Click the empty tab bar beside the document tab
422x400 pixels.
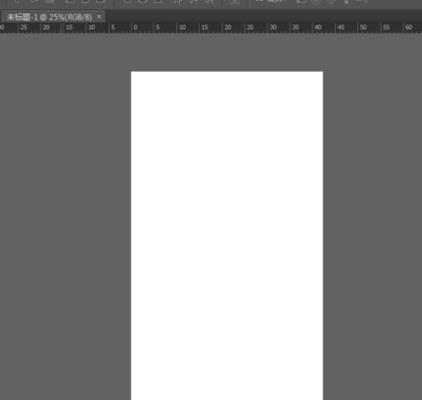263,17
